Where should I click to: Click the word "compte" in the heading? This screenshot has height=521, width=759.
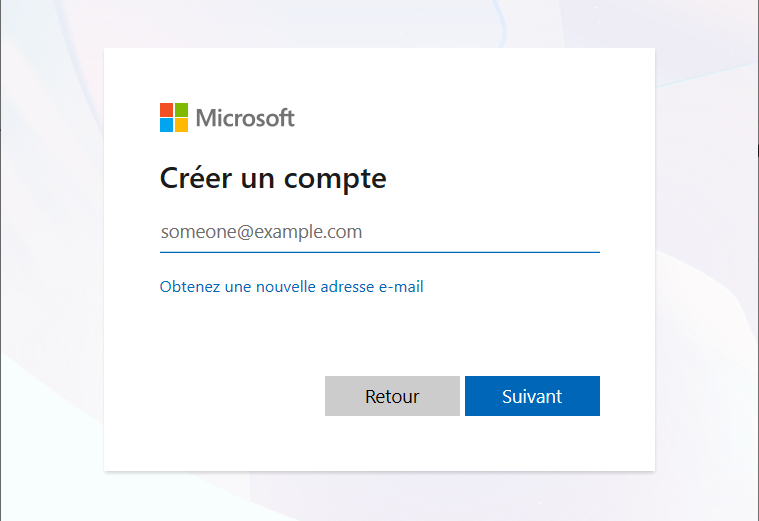click(x=335, y=180)
